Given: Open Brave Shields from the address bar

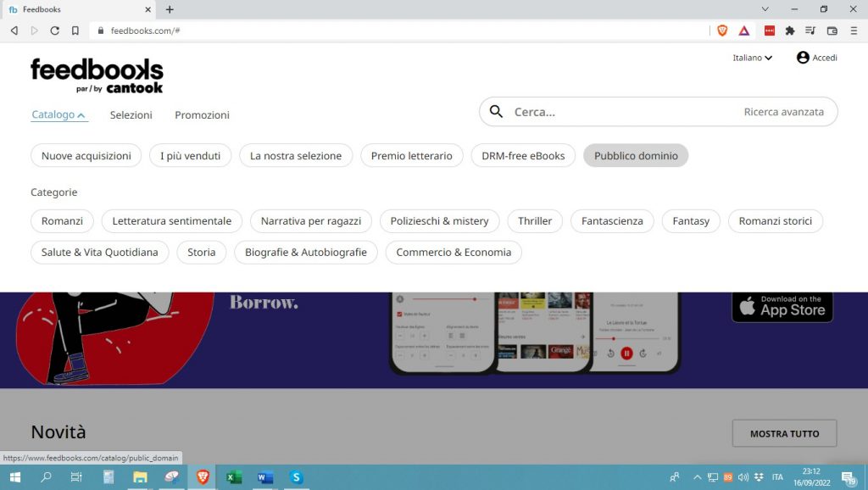Looking at the screenshot, I should pos(722,30).
